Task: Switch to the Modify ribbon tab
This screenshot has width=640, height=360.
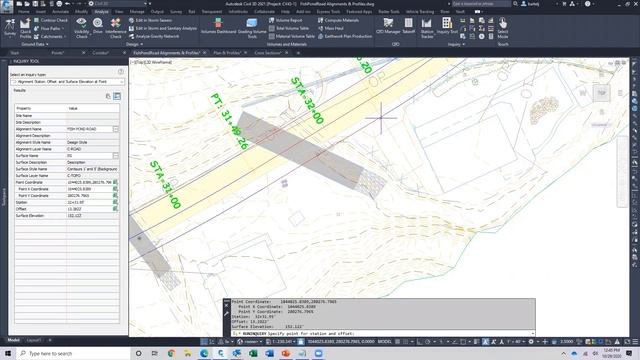Action: click(x=82, y=12)
